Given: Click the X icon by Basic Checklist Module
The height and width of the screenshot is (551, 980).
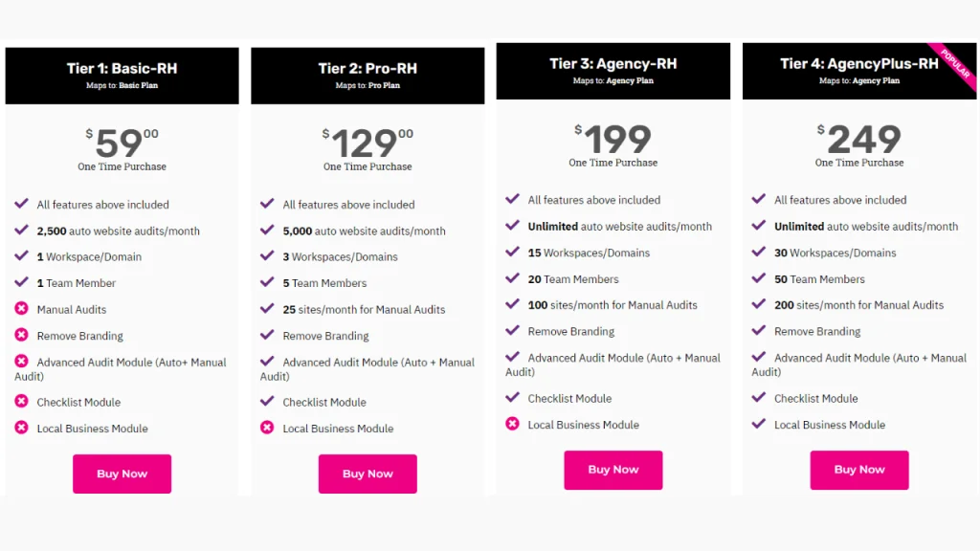Looking at the screenshot, I should (x=21, y=402).
